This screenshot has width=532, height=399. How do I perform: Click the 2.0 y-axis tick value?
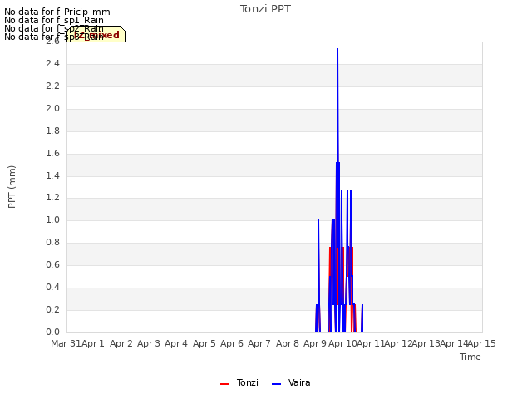[52, 108]
